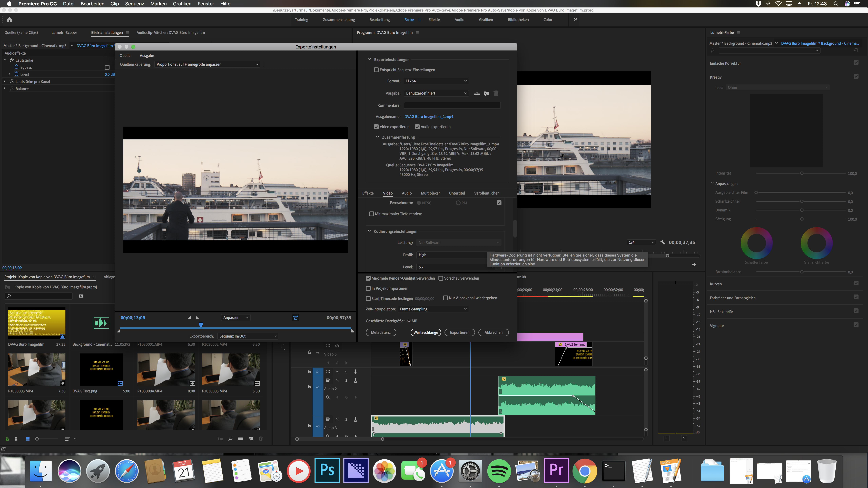Click the Warteschlange button
The width and height of the screenshot is (868, 488).
coord(426,332)
